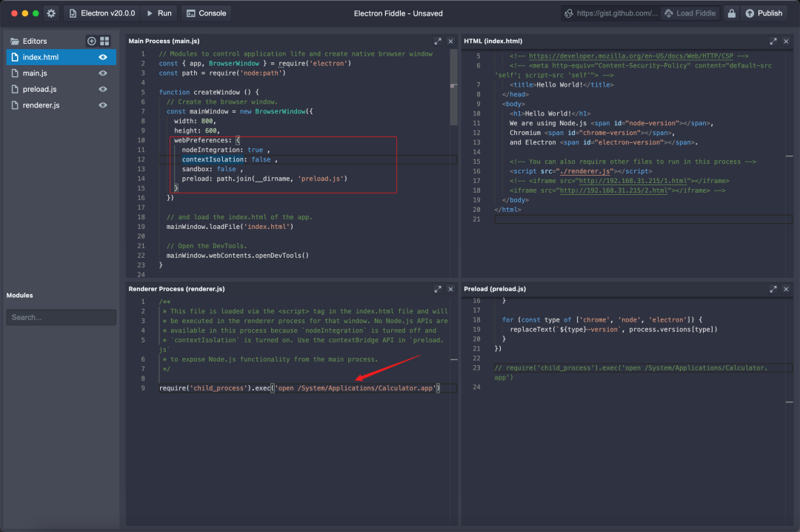
Task: Maximize the Main Process (main.js) panel
Action: 438,41
